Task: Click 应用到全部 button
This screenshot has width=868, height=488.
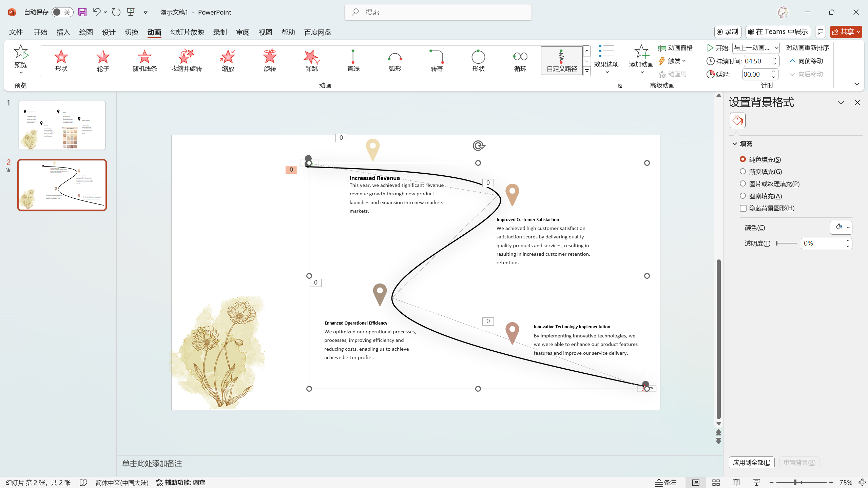Action: (x=751, y=463)
